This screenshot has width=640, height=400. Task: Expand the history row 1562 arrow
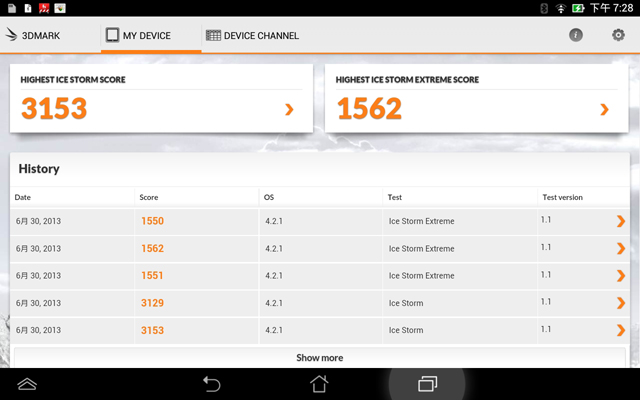(x=620, y=248)
